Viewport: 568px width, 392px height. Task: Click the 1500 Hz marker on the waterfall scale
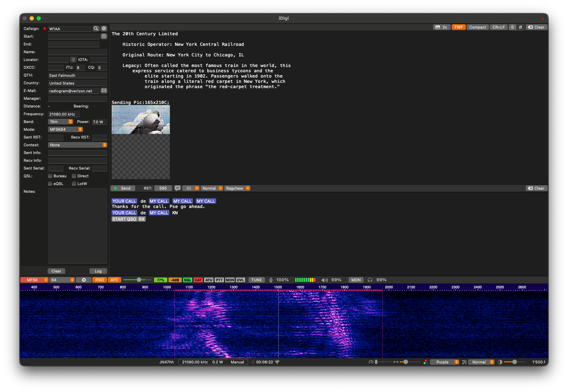(278, 287)
